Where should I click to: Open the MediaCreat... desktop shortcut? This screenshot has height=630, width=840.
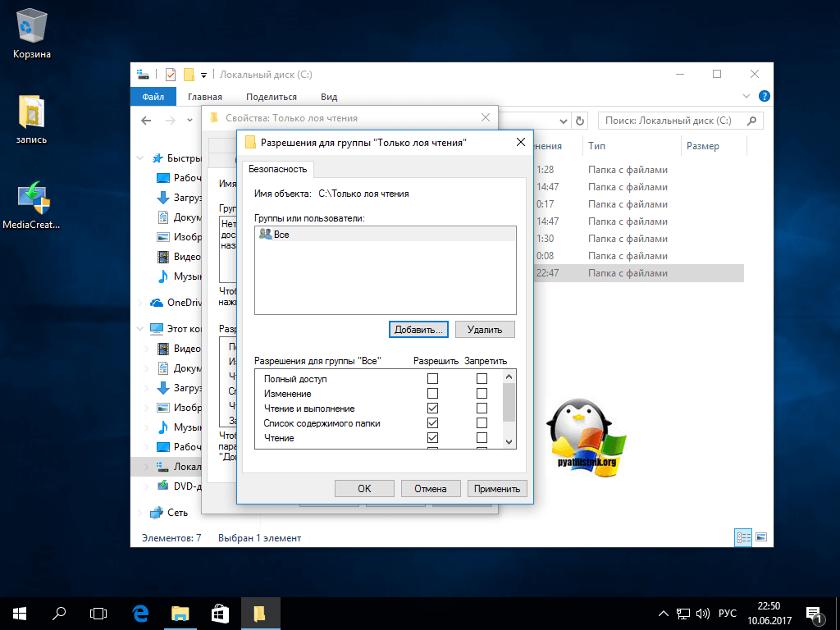[x=32, y=205]
